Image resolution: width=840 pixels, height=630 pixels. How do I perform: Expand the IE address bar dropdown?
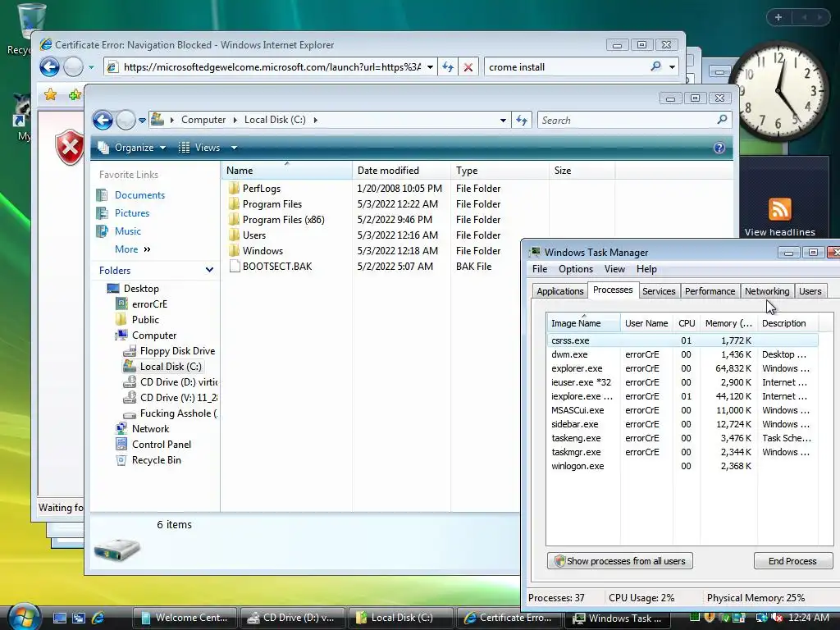pyautogui.click(x=430, y=67)
